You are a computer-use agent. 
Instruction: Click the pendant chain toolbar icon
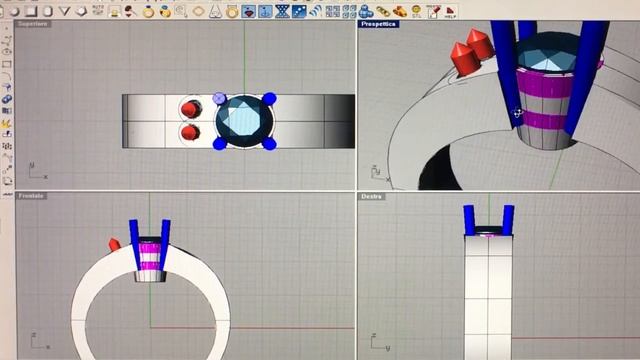point(181,11)
